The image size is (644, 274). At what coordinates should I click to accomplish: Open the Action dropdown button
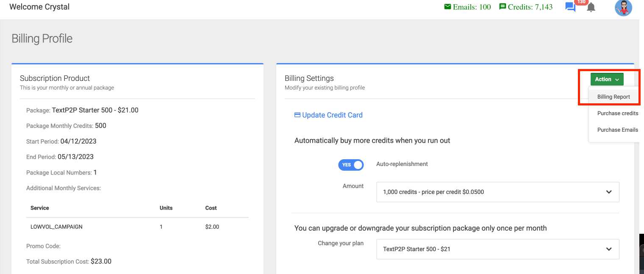click(x=607, y=79)
